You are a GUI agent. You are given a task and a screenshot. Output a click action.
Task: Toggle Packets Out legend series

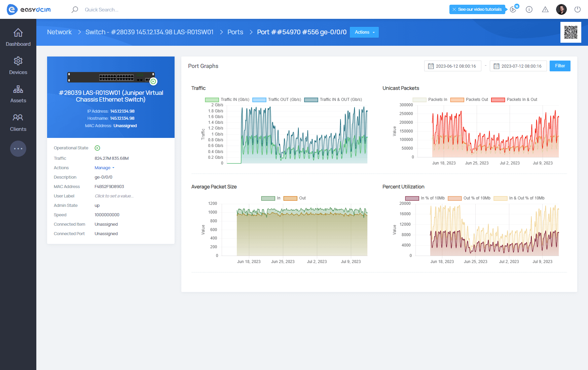pyautogui.click(x=469, y=100)
